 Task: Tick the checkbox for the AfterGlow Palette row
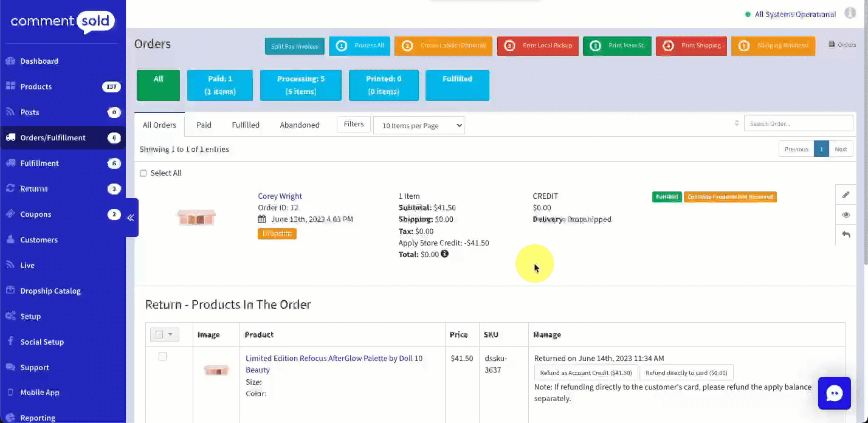(x=162, y=357)
